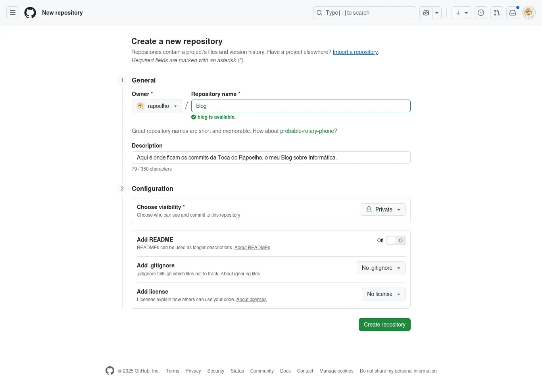Edit the Repository name field
This screenshot has width=542, height=392.
(x=301, y=106)
